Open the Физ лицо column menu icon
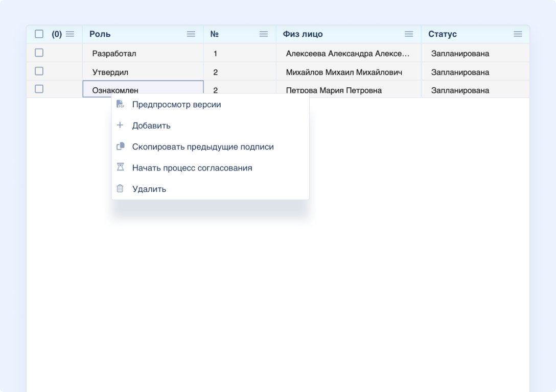The width and height of the screenshot is (556, 392). (409, 34)
